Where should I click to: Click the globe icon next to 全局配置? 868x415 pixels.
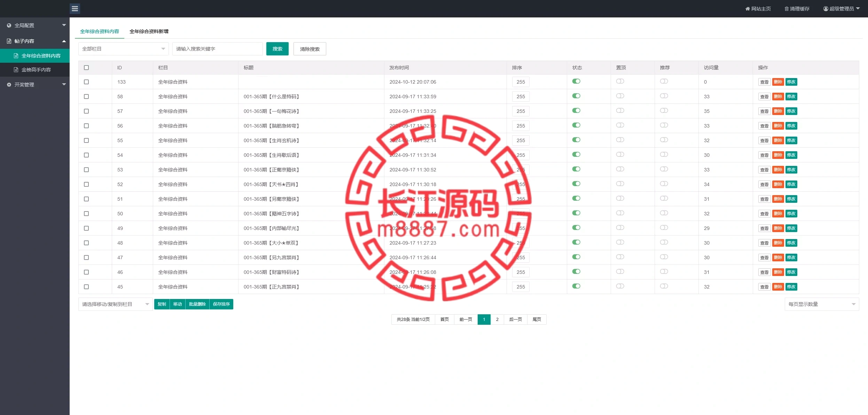[9, 25]
